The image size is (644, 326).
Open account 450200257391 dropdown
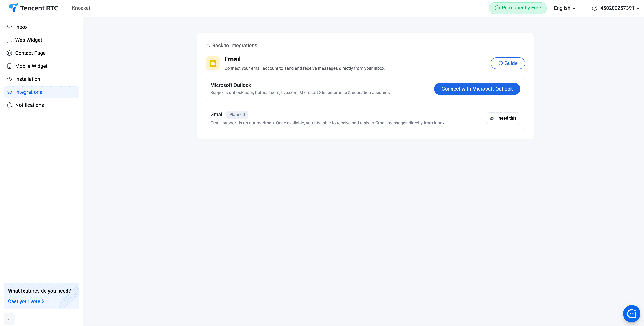tap(616, 8)
